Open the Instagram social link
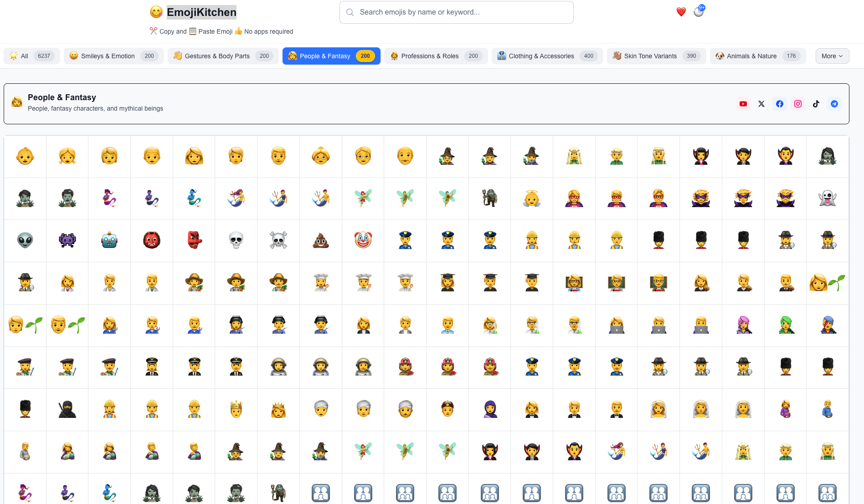The height and width of the screenshot is (504, 864). click(798, 104)
